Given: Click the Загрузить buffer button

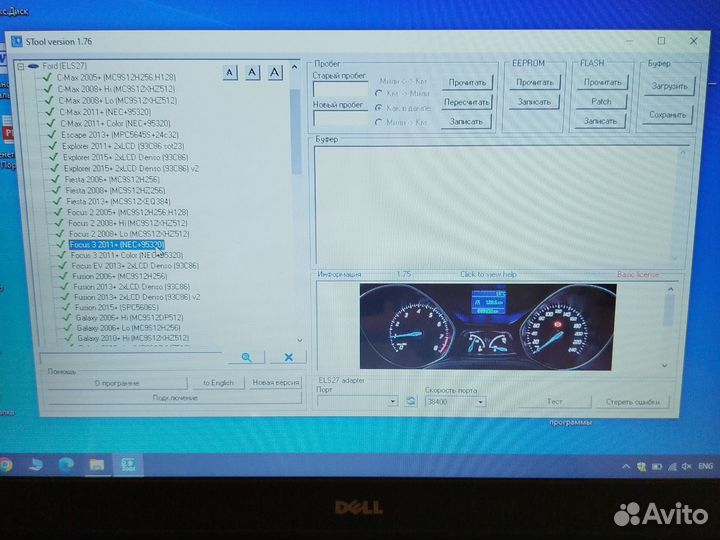Looking at the screenshot, I should coord(669,86).
